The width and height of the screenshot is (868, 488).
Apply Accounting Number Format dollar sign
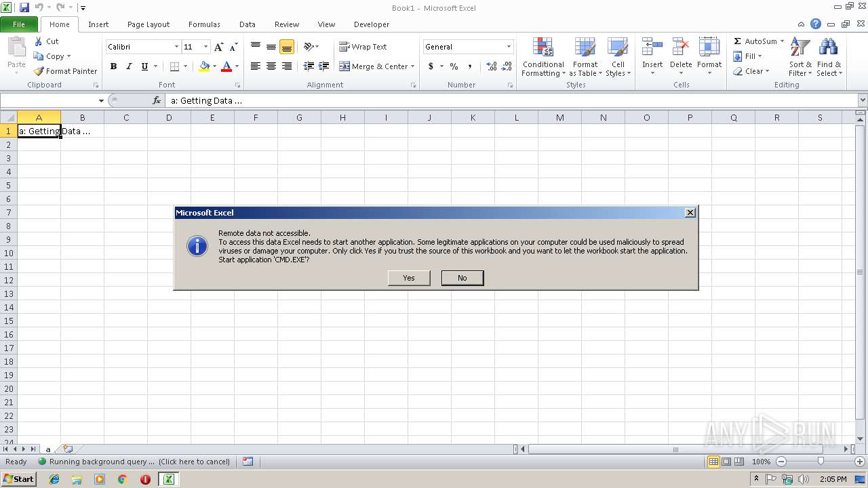click(x=431, y=66)
